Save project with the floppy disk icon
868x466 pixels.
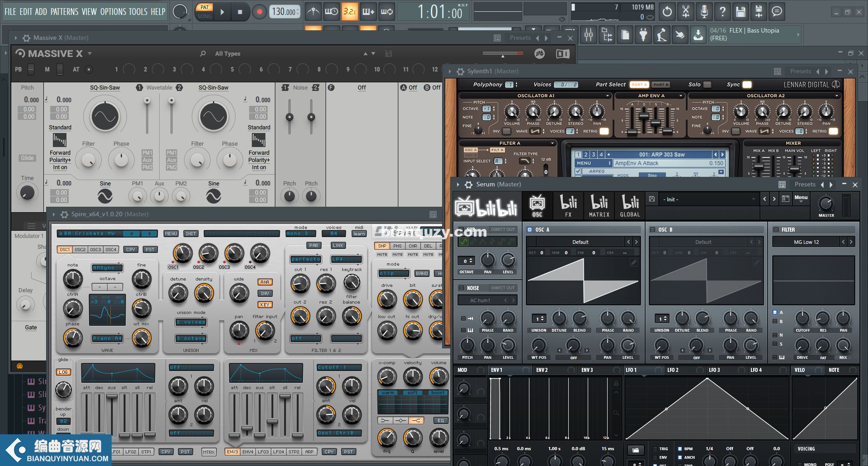pyautogui.click(x=741, y=12)
